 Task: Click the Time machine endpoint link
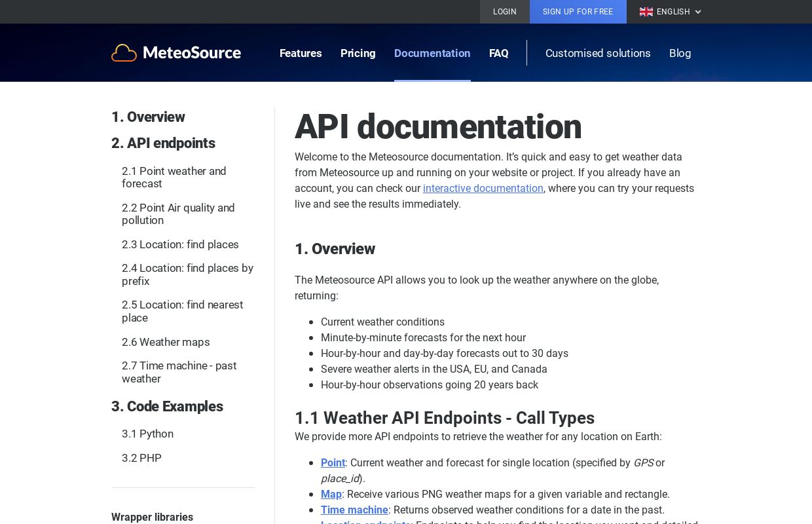(354, 510)
